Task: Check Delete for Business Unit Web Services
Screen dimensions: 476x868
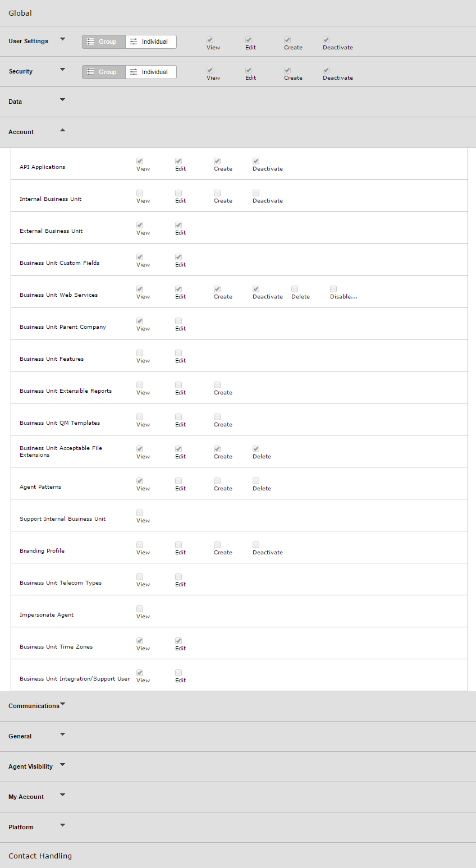Action: pyautogui.click(x=295, y=289)
